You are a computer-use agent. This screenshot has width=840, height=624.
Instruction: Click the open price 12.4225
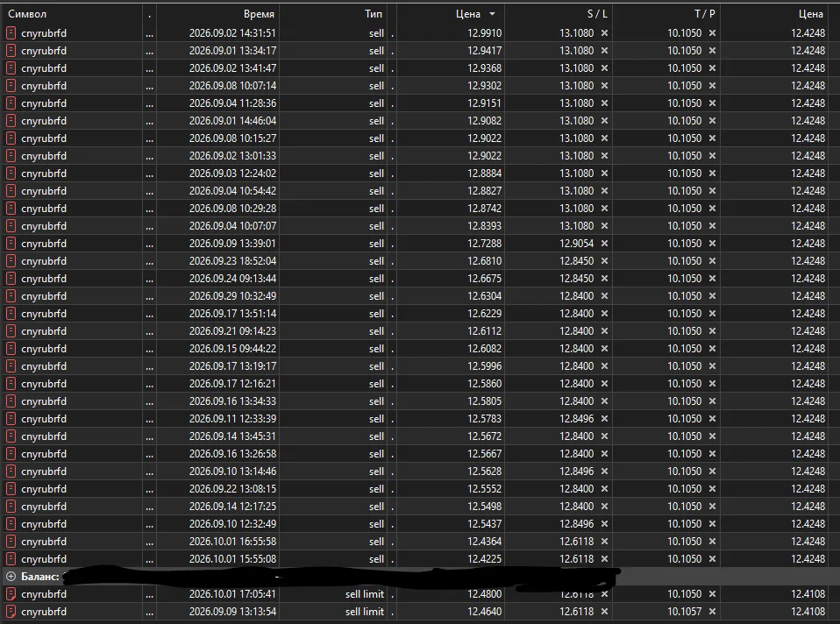(484, 559)
